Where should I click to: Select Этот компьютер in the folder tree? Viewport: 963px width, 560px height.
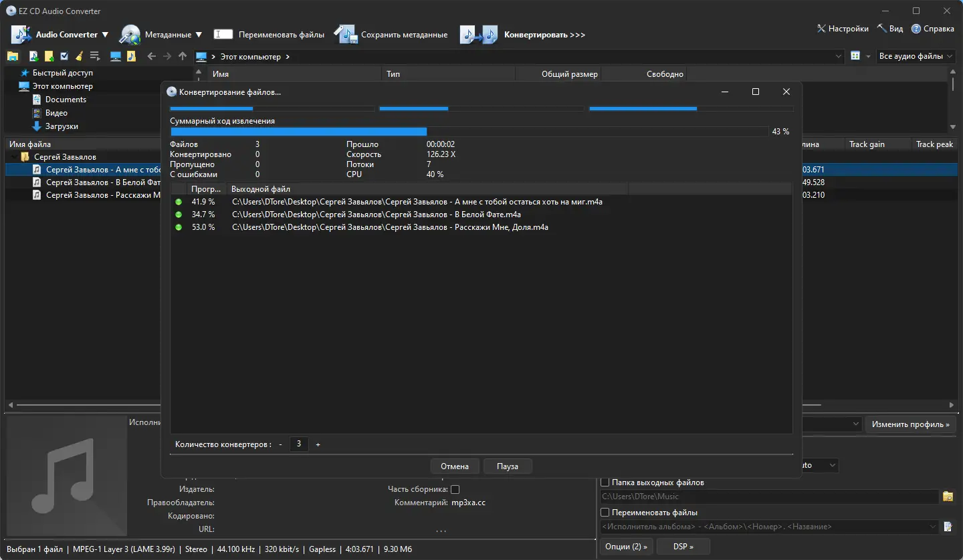[x=63, y=86]
